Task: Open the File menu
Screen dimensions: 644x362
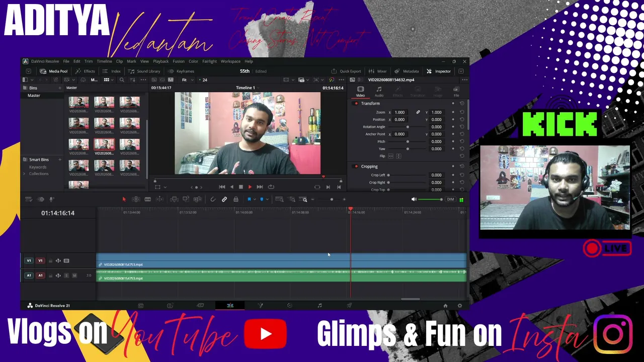Action: coord(66,61)
